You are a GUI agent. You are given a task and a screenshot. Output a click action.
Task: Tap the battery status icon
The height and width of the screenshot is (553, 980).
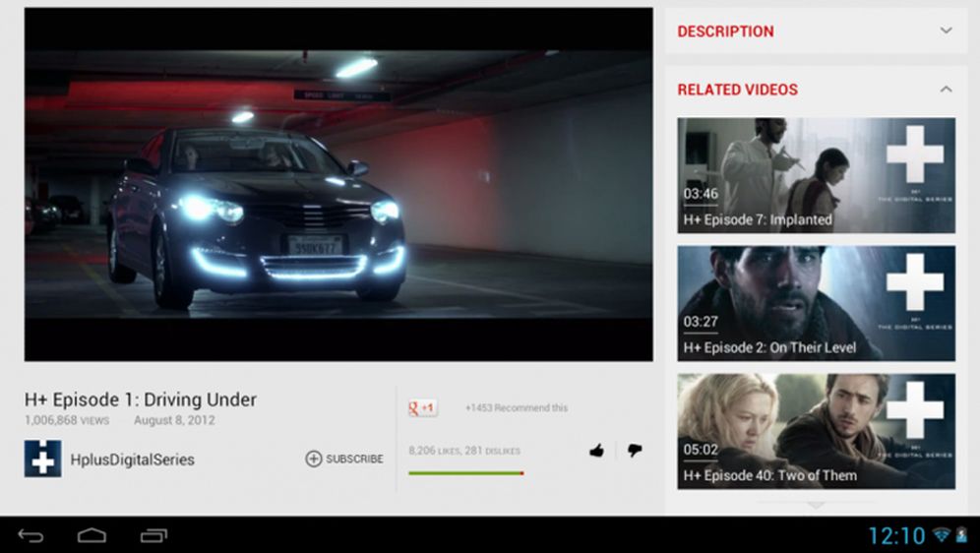pos(962,535)
